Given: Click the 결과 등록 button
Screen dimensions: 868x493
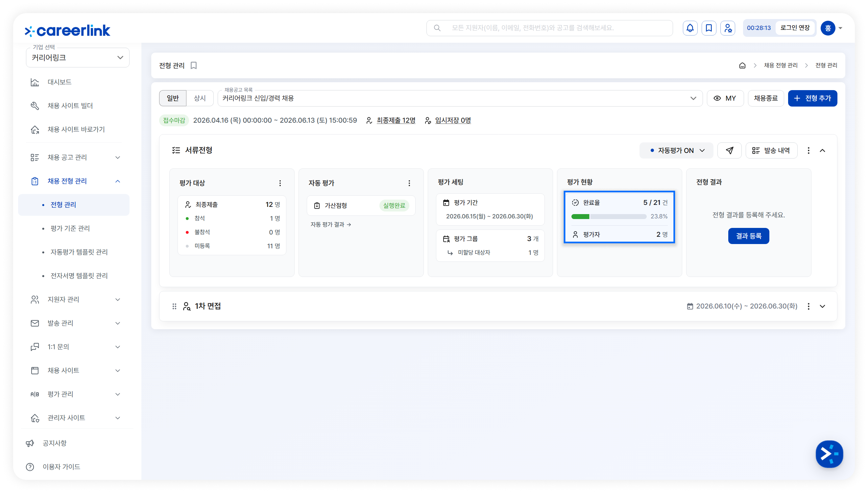Looking at the screenshot, I should click(x=748, y=236).
